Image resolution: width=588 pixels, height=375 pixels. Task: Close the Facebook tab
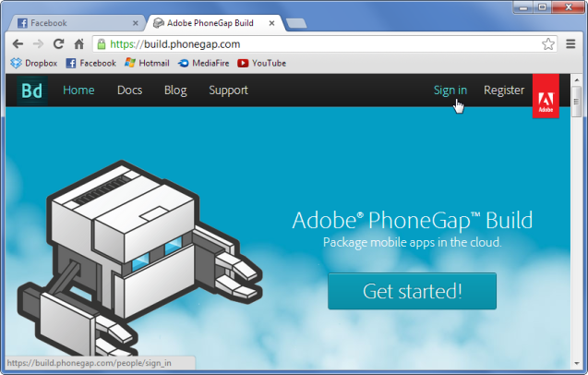(x=136, y=23)
